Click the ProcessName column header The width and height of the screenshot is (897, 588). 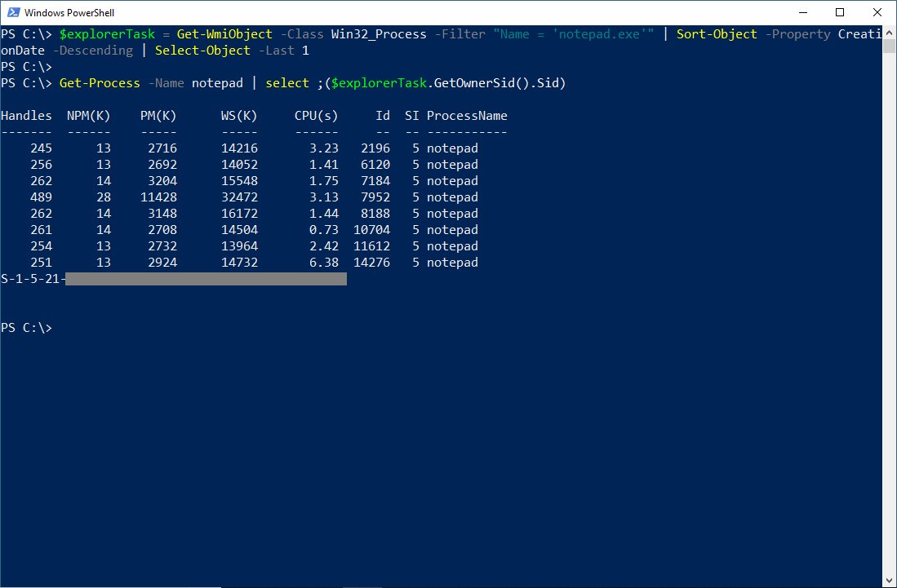click(467, 116)
